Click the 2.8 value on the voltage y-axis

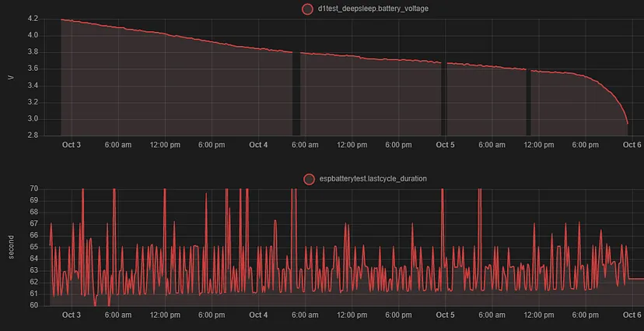click(32, 136)
